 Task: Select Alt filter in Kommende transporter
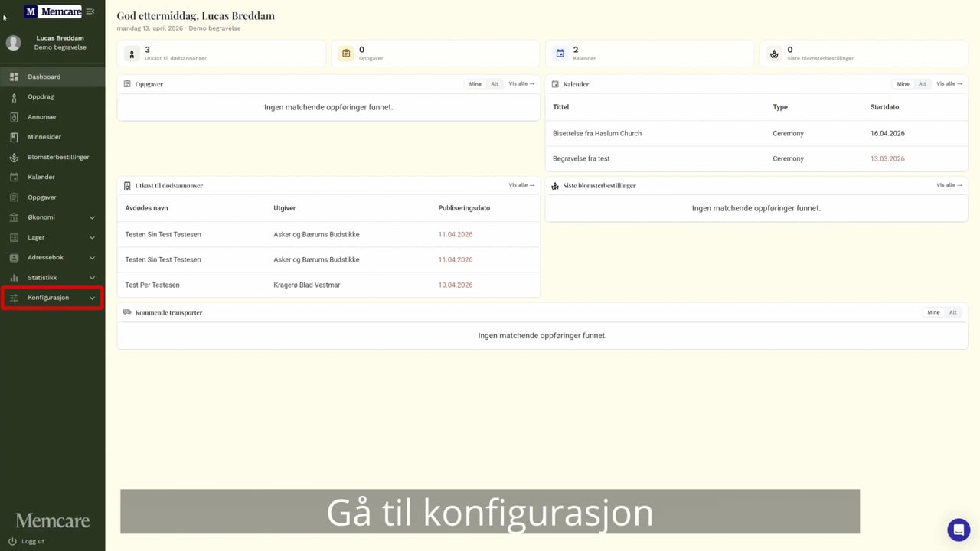click(x=953, y=312)
